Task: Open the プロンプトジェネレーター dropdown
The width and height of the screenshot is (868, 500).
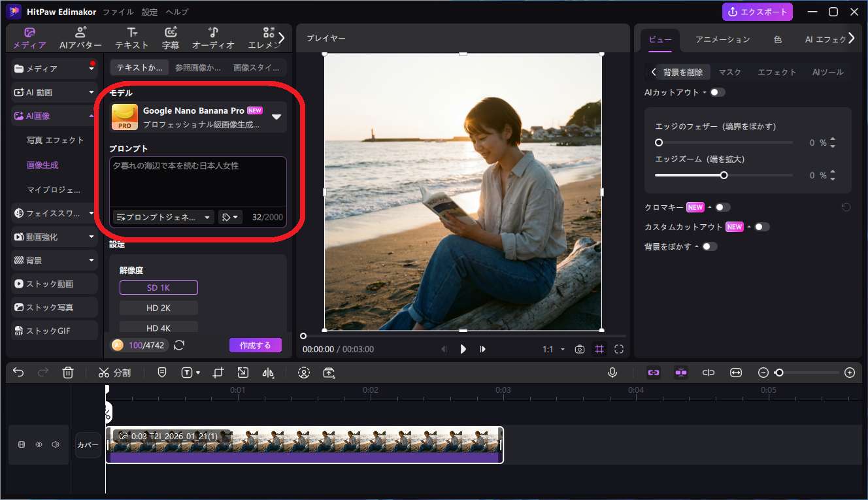Action: click(x=163, y=217)
